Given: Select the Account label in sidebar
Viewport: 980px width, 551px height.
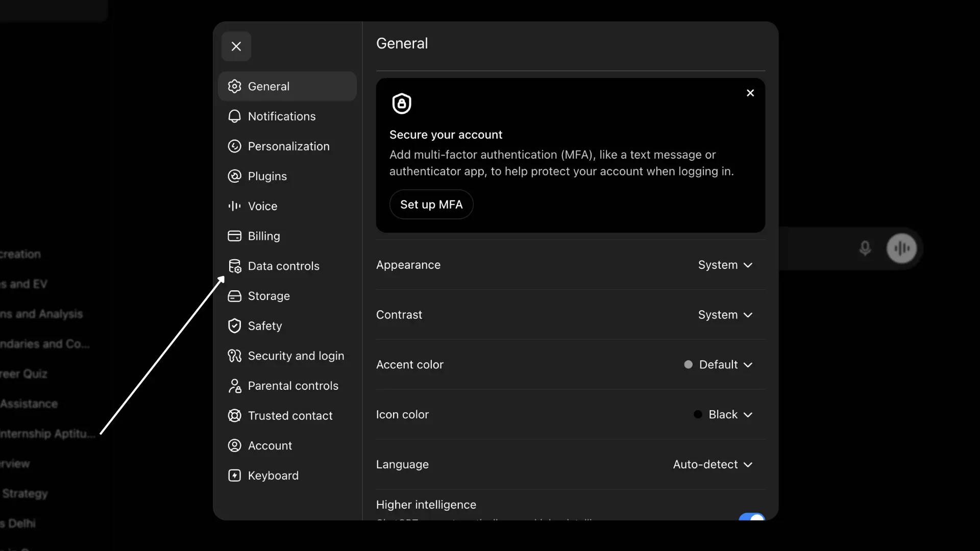Looking at the screenshot, I should click(x=270, y=445).
